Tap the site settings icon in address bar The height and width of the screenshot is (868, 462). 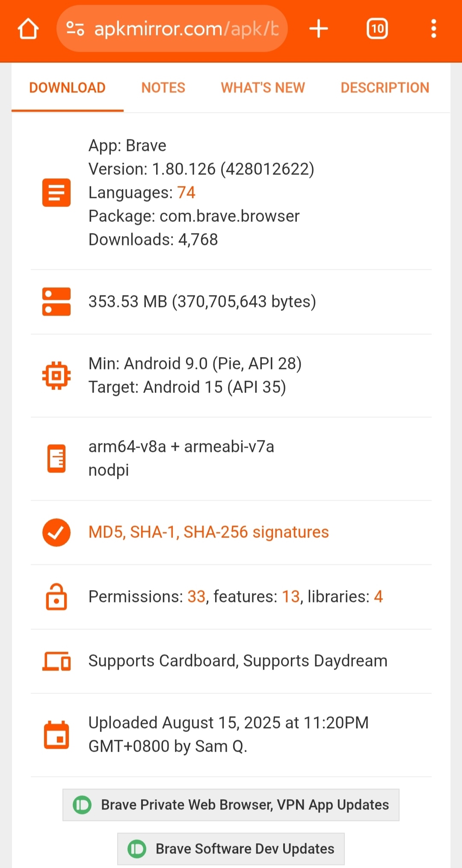coord(75,29)
